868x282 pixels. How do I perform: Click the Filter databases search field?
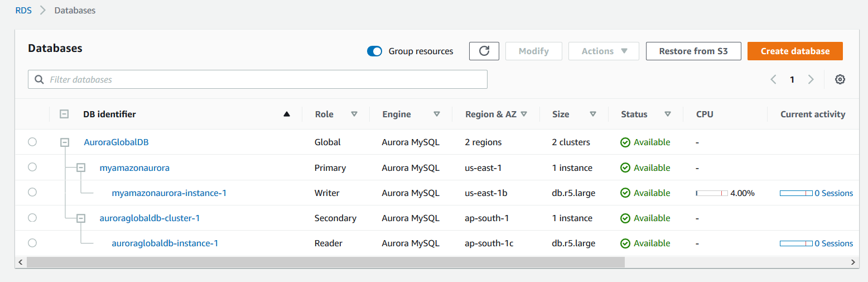point(258,79)
